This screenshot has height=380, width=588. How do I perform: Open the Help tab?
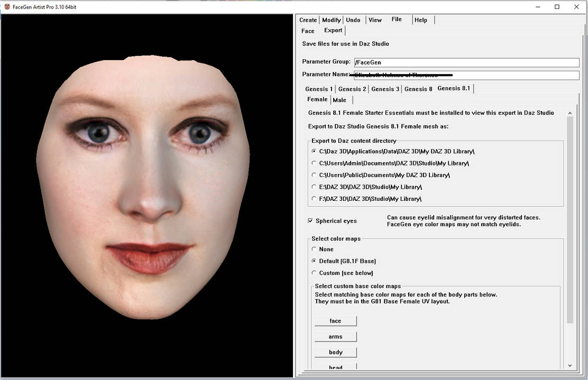point(421,20)
